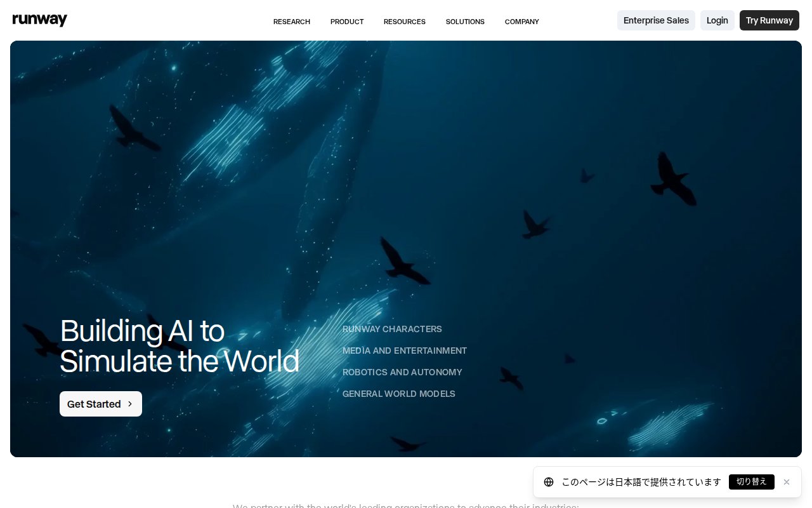Viewport: 812px width, 508px height.
Task: Click the Try Runway button
Action: [769, 20]
